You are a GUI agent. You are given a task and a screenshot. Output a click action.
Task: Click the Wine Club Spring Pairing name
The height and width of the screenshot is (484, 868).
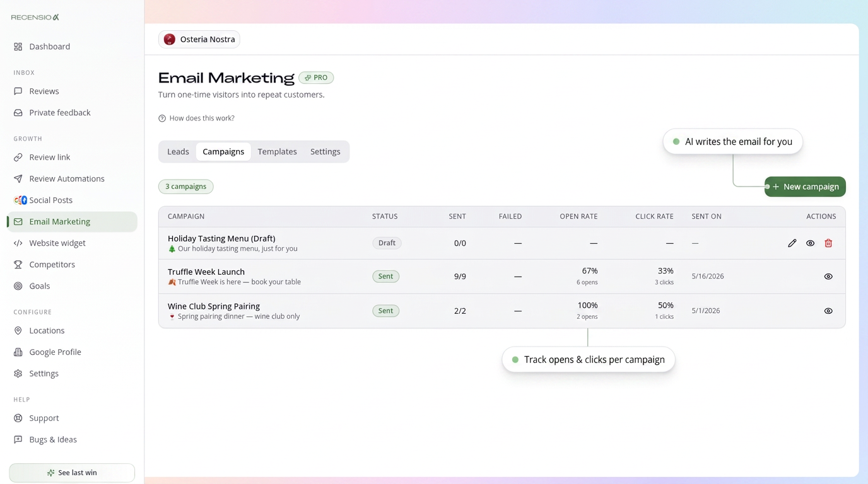[214, 306]
